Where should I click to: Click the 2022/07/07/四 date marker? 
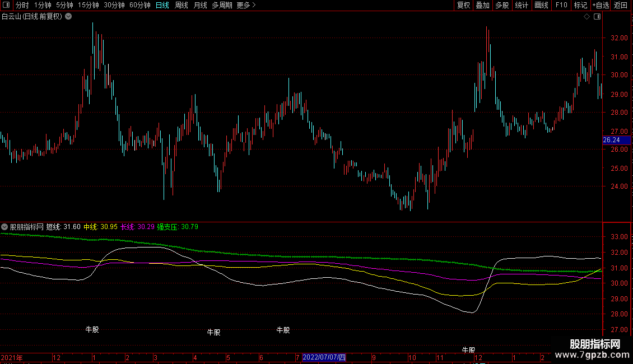[x=324, y=357]
